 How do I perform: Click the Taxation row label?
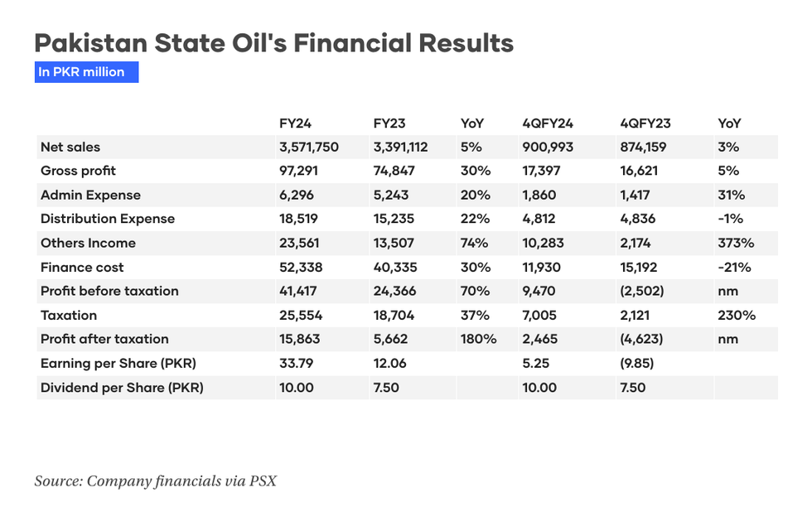[69, 315]
